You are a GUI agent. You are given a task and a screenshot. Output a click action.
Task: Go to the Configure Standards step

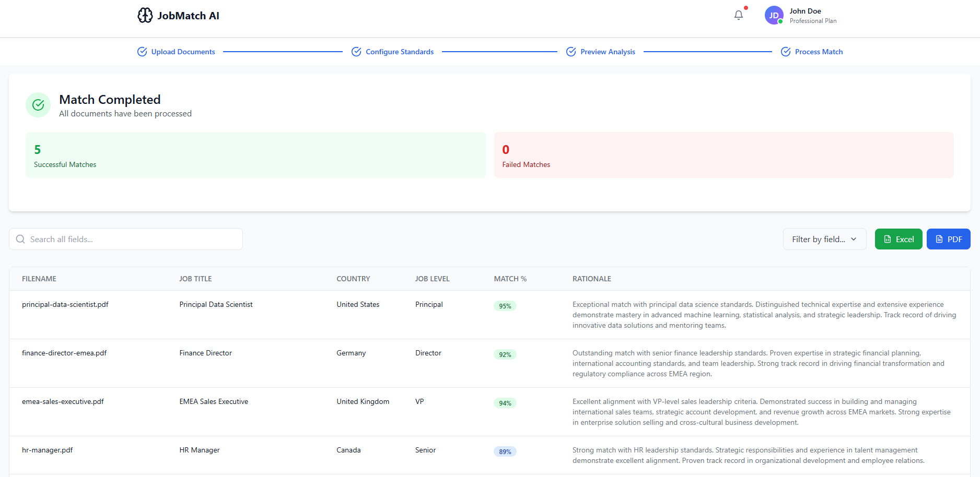tap(400, 52)
